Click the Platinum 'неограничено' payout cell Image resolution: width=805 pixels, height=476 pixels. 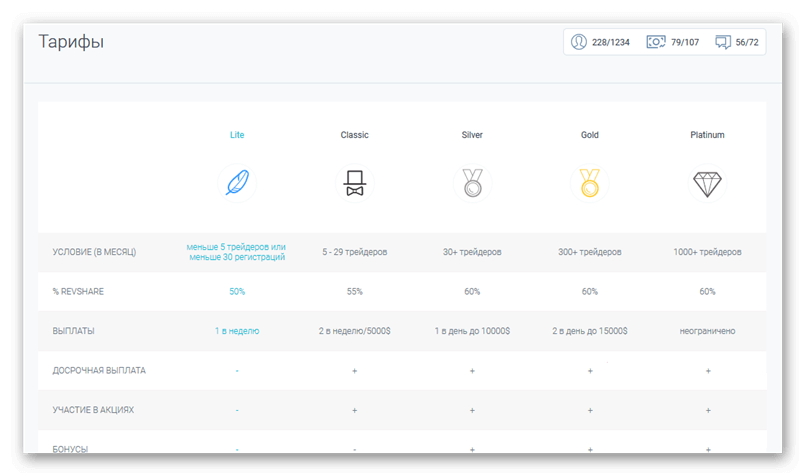coord(707,331)
